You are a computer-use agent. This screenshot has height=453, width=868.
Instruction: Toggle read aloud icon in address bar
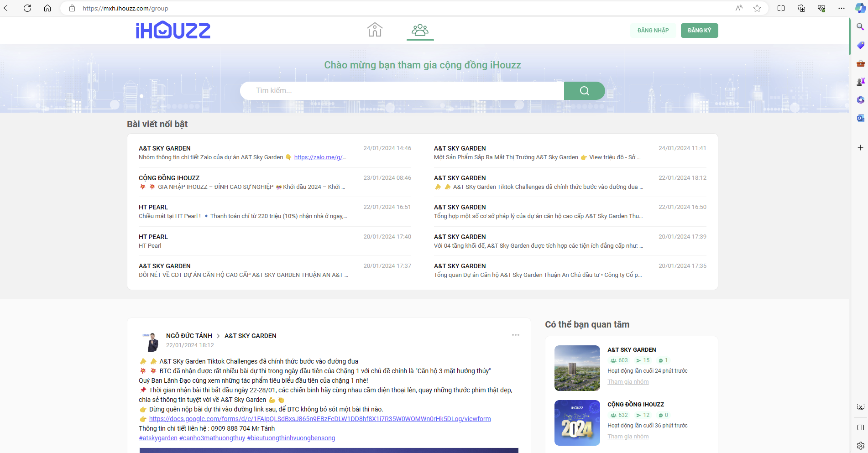tap(739, 8)
